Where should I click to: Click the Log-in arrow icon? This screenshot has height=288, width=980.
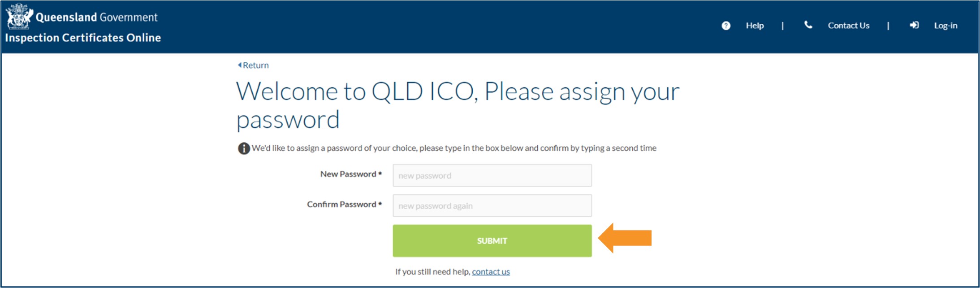tap(914, 26)
